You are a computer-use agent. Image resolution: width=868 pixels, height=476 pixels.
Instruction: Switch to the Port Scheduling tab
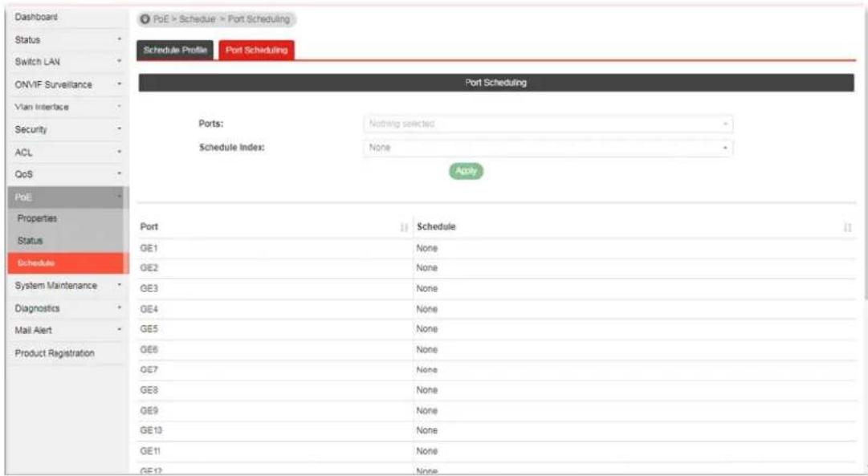[x=256, y=50]
